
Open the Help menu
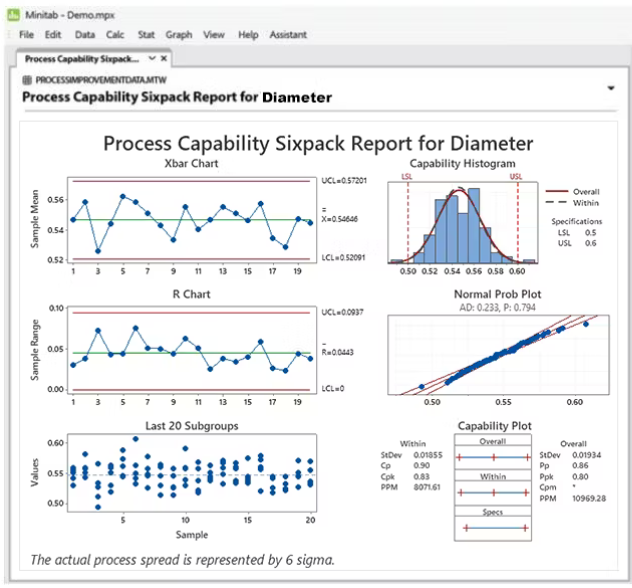tap(248, 35)
